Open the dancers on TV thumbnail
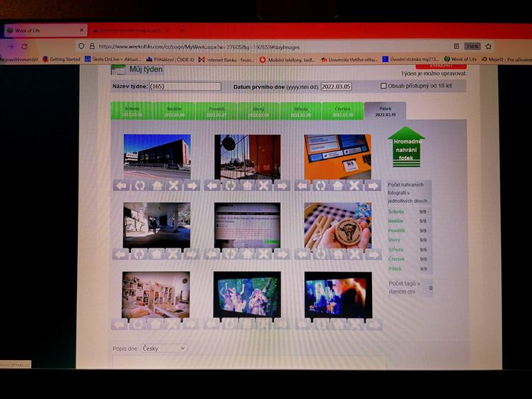 pos(247,294)
